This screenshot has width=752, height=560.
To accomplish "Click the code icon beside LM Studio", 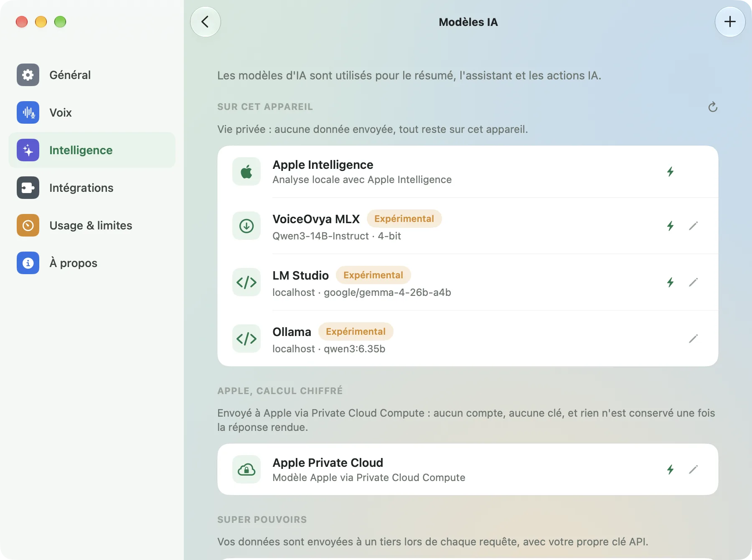I will coord(246,282).
